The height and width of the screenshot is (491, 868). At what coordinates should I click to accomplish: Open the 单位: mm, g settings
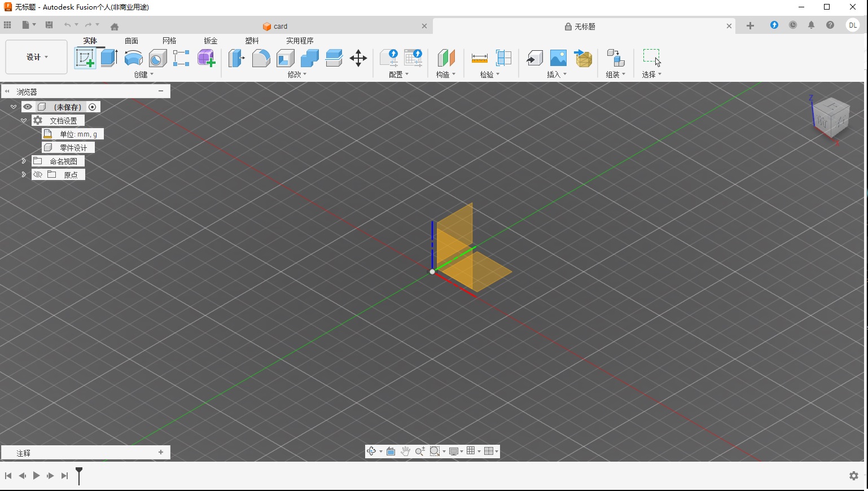click(x=78, y=134)
